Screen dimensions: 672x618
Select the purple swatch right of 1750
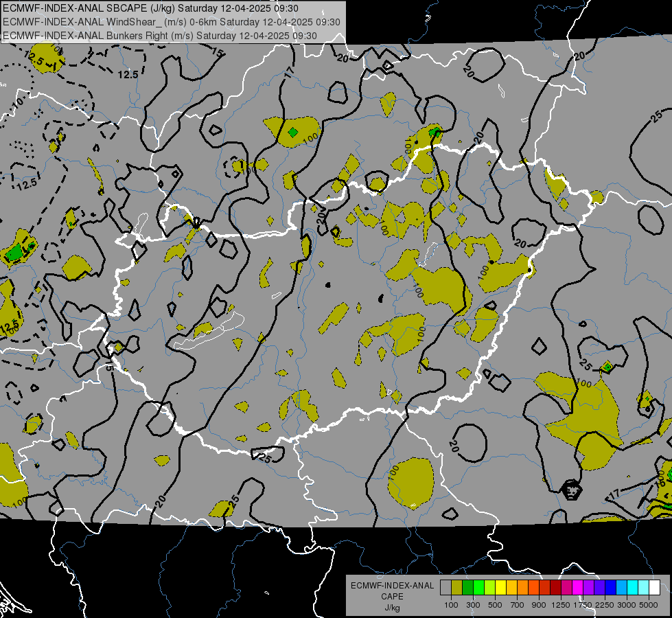[x=588, y=588]
